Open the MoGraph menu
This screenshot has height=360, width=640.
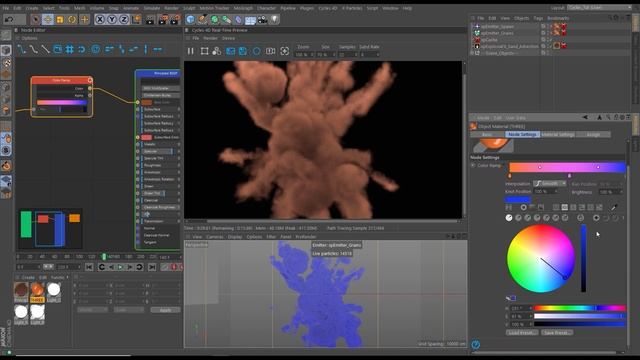click(x=243, y=8)
